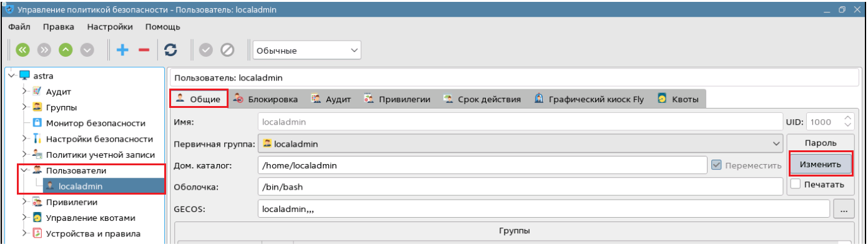
Task: Click the green double-left back arrow icon
Action: (22, 51)
